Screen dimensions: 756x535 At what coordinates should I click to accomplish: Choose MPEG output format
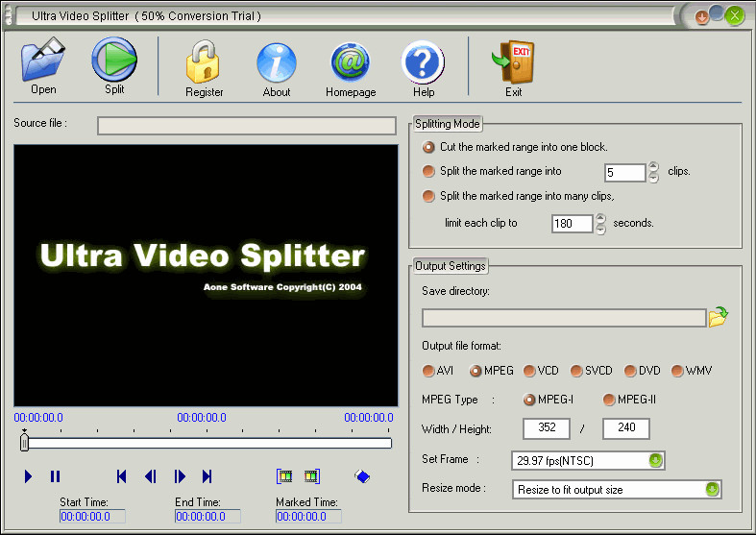(476, 371)
